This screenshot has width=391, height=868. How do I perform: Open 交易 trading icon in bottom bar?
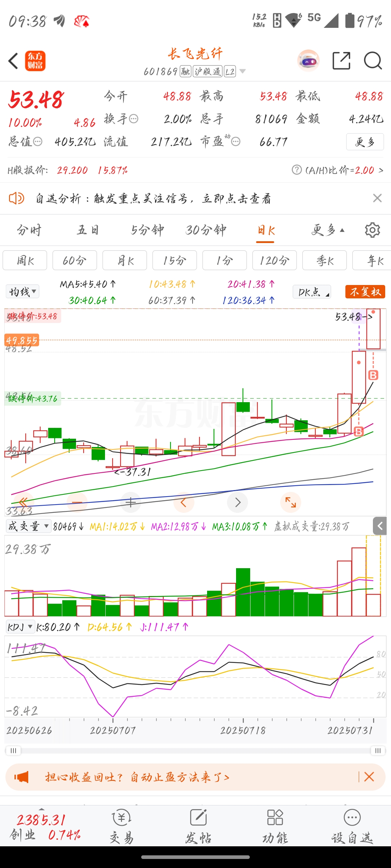[122, 826]
